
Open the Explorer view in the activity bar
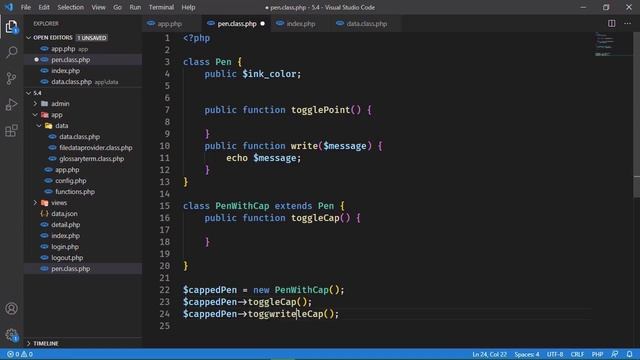(x=11, y=27)
